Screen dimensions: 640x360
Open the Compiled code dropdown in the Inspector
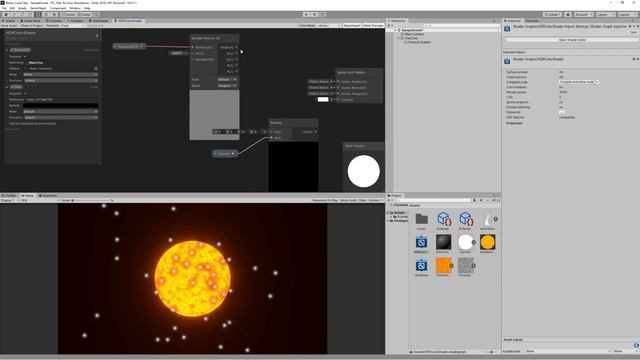pos(579,82)
